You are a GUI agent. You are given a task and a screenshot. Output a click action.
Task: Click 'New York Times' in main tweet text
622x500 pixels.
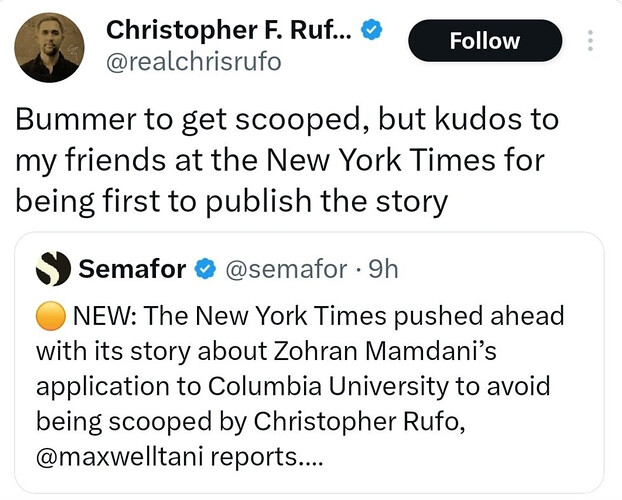[380, 160]
